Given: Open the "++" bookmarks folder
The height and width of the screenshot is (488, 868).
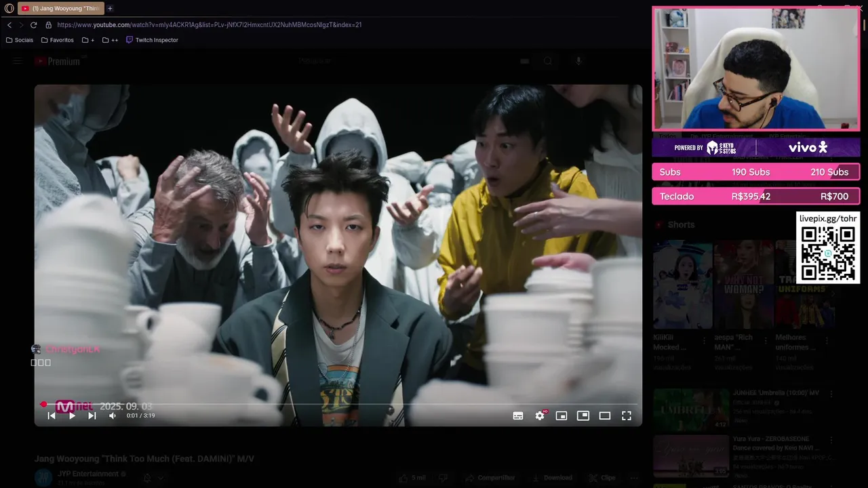Looking at the screenshot, I should coord(110,40).
